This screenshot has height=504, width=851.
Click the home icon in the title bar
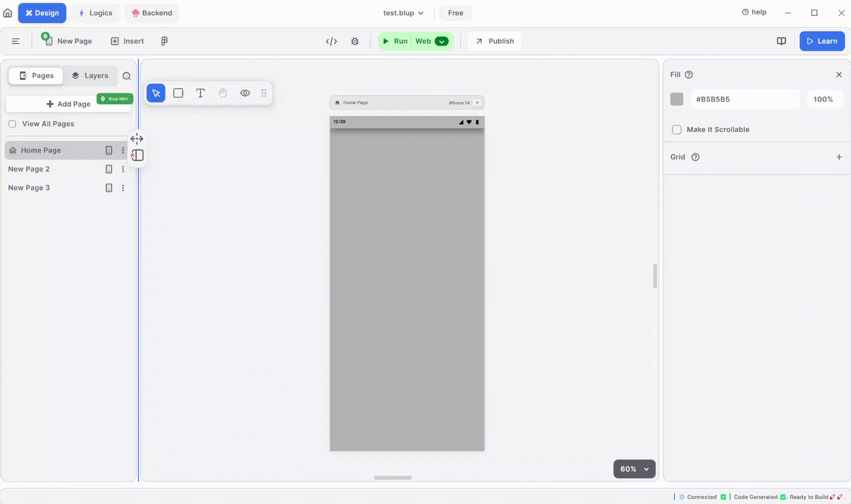[7, 13]
